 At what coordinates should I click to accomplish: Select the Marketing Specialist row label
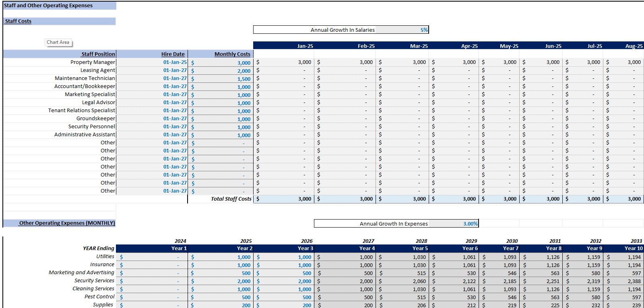tap(90, 94)
